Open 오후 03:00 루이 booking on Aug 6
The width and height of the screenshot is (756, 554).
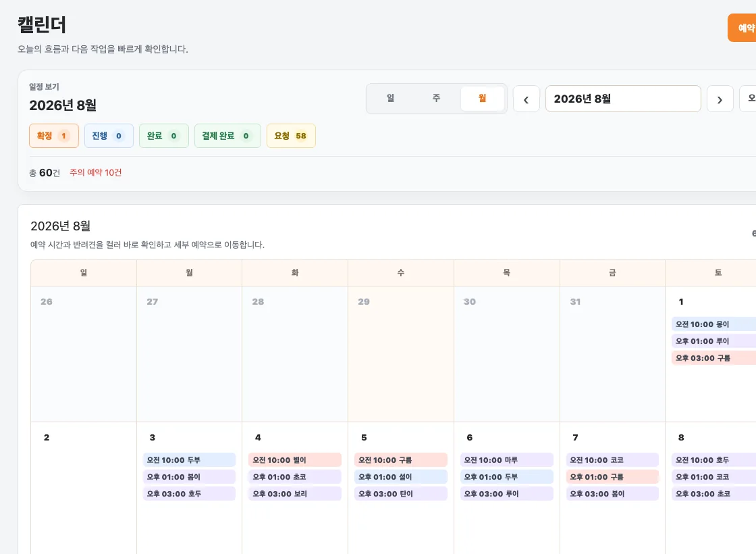[x=507, y=494]
